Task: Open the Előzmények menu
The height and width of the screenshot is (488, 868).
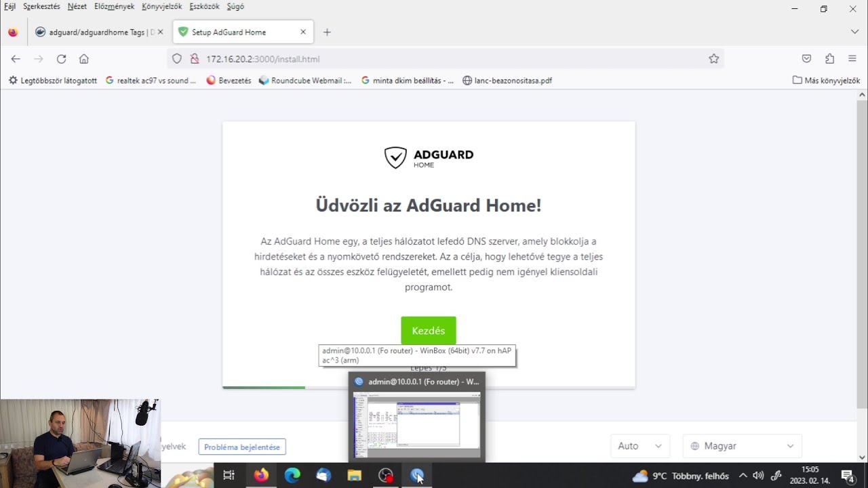Action: point(114,6)
